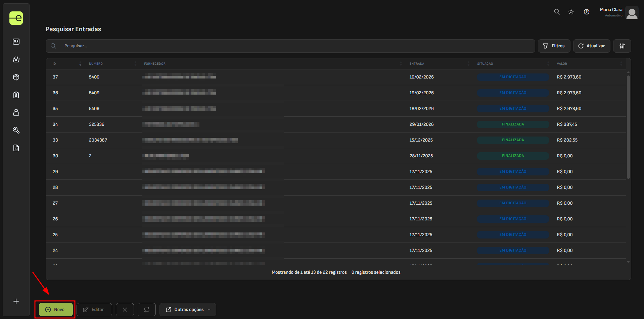Image resolution: width=644 pixels, height=319 pixels.
Task: Open the financial clipboard sidebar icon
Action: (16, 95)
